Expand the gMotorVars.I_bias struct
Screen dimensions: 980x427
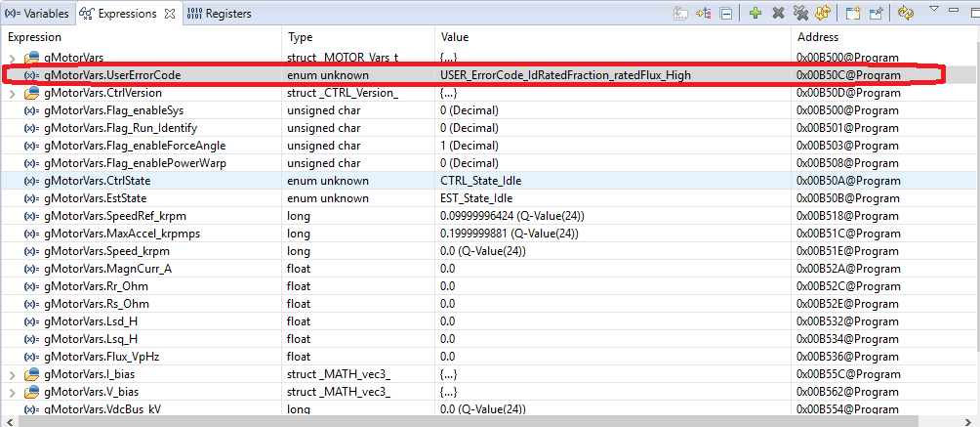(x=12, y=374)
